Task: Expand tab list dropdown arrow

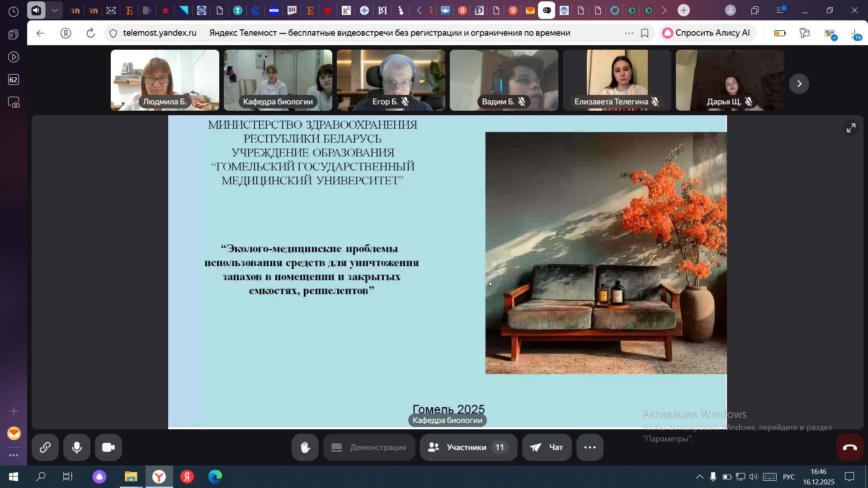Action: 55,10
